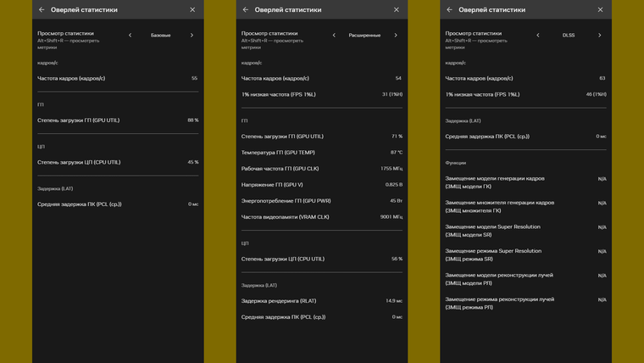Click Степень загрузки ЦП row showing 45 %

pyautogui.click(x=118, y=162)
